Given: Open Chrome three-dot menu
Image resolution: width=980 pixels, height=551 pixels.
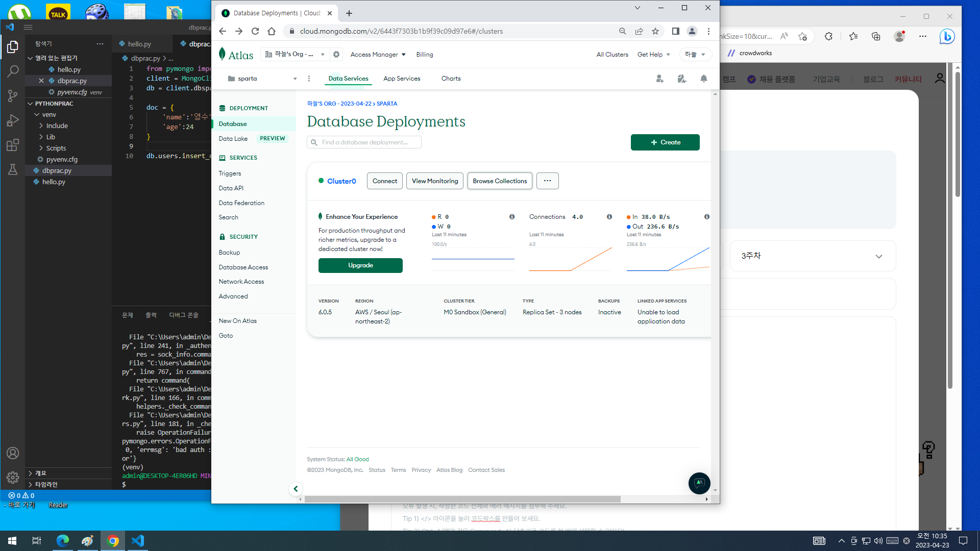Looking at the screenshot, I should [708, 31].
